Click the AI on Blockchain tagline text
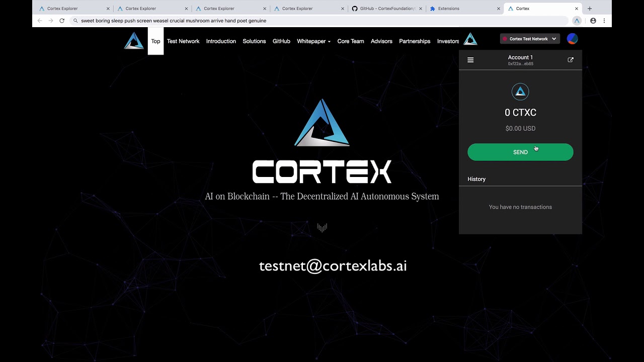 click(x=322, y=197)
